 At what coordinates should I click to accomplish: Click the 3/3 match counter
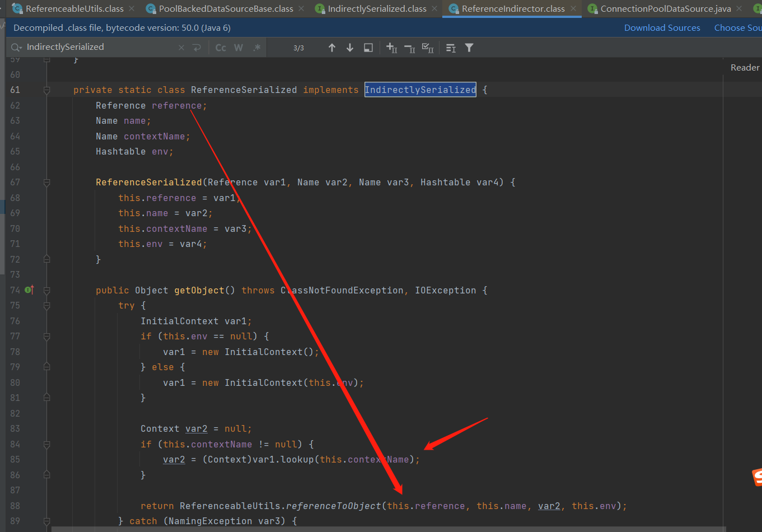pos(298,48)
